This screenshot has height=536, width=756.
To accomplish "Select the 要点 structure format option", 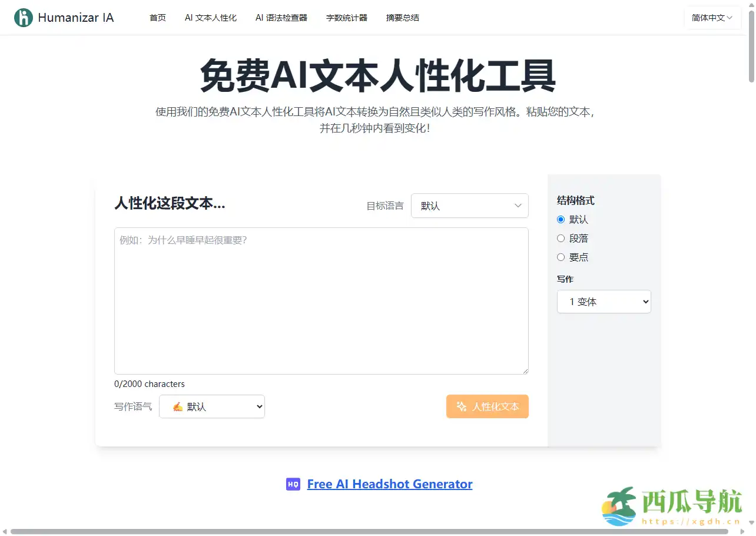I will click(561, 257).
